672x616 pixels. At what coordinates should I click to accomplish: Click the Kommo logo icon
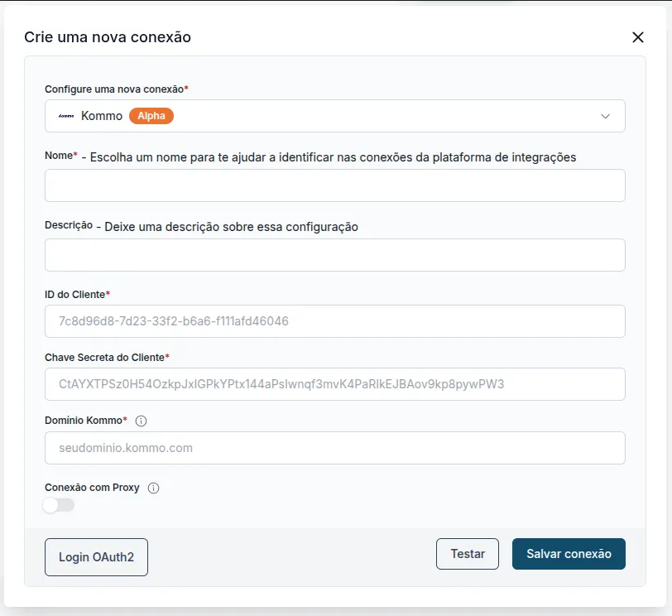(x=66, y=116)
